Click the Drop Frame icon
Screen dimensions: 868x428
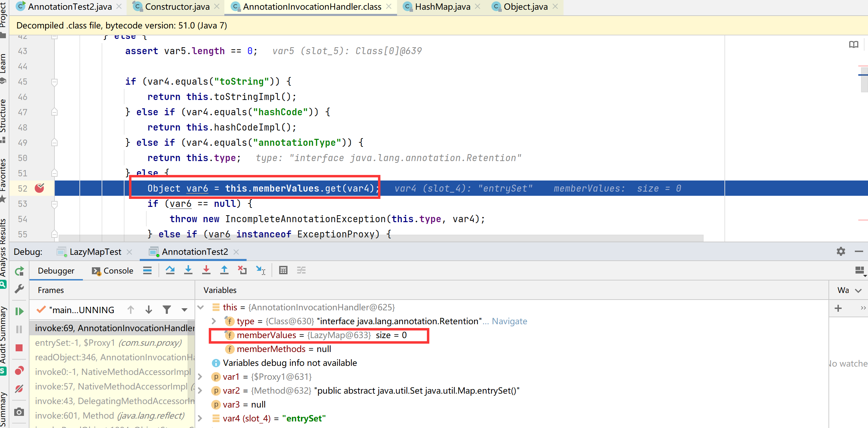click(242, 270)
